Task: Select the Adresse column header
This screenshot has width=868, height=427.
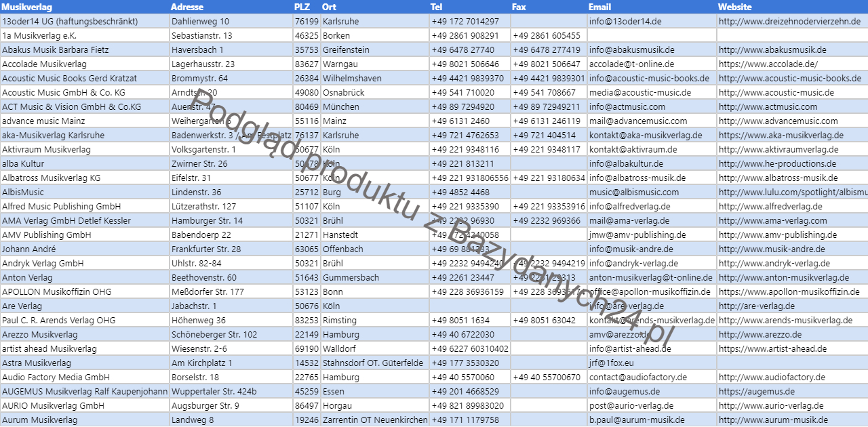Action: tap(231, 7)
